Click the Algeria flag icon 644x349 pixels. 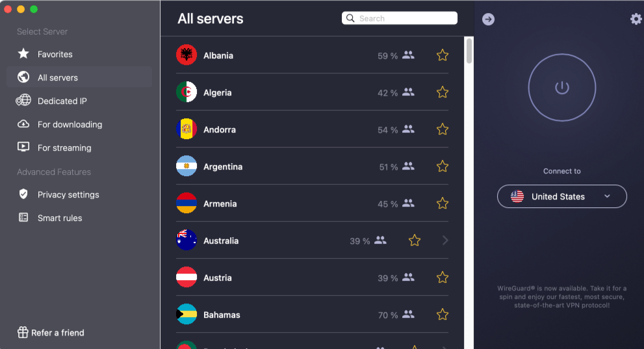[187, 92]
